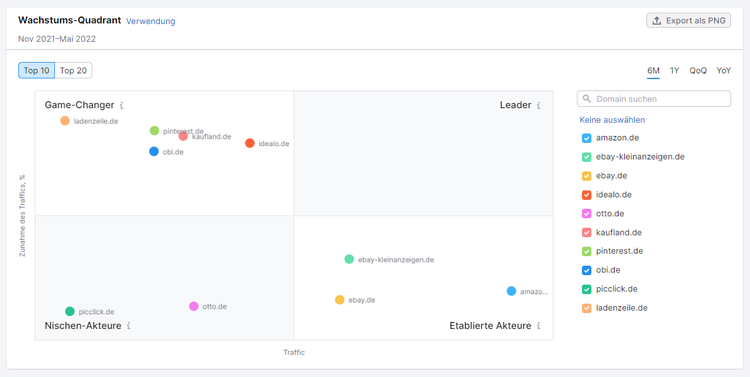The width and height of the screenshot is (750, 377).
Task: Click the Nischen-Akteure info icon
Action: pos(129,326)
